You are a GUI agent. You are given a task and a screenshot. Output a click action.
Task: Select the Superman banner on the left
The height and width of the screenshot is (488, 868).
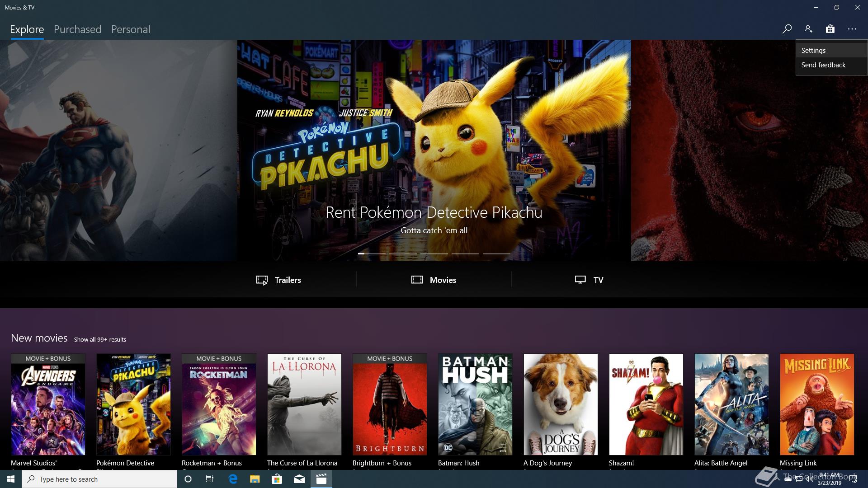pyautogui.click(x=118, y=150)
